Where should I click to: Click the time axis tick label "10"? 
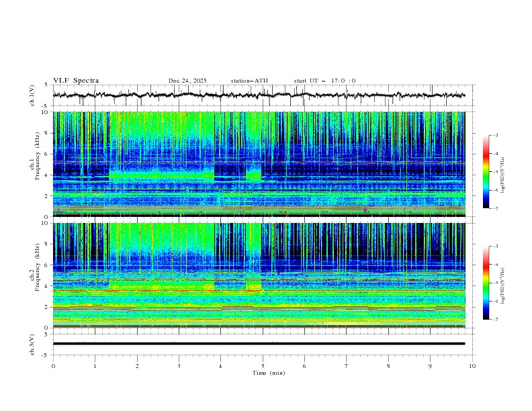coord(472,366)
